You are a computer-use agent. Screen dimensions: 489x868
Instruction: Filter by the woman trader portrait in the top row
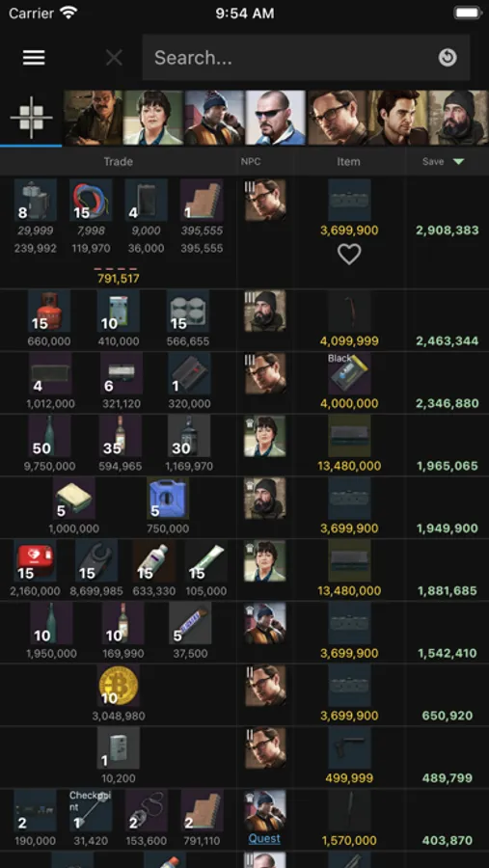coord(153,118)
